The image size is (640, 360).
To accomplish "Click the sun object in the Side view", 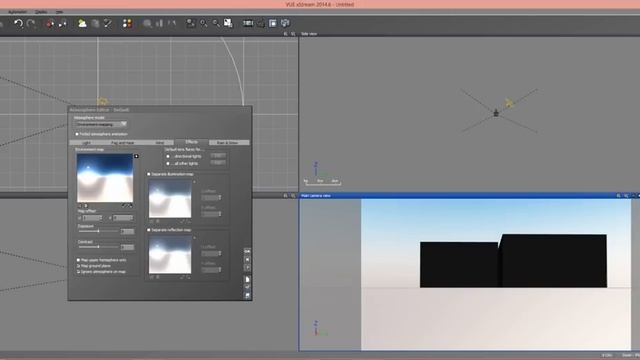I will tap(509, 103).
